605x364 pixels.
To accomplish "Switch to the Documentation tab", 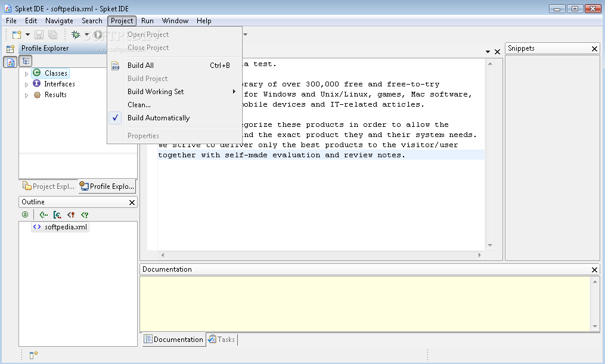I will (173, 340).
